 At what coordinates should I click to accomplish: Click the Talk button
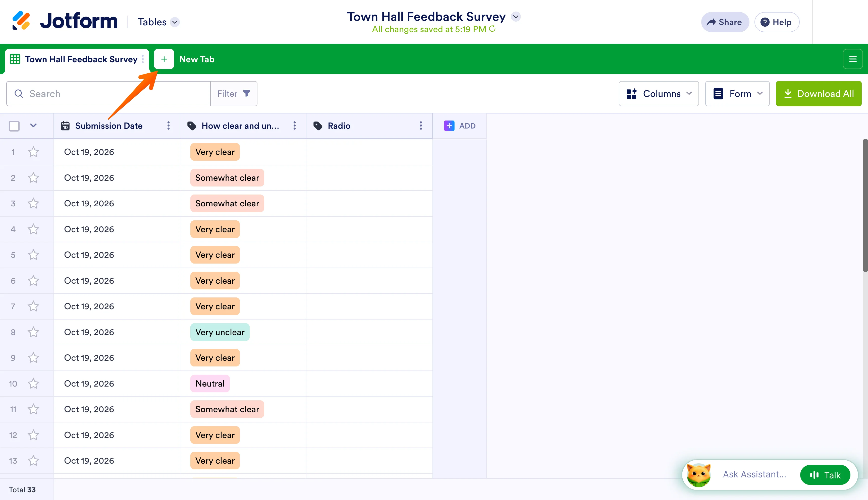(x=825, y=475)
